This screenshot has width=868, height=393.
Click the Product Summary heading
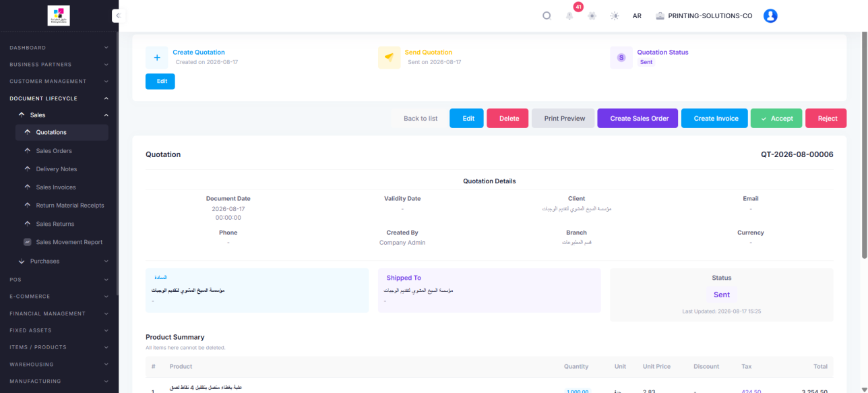pos(175,337)
